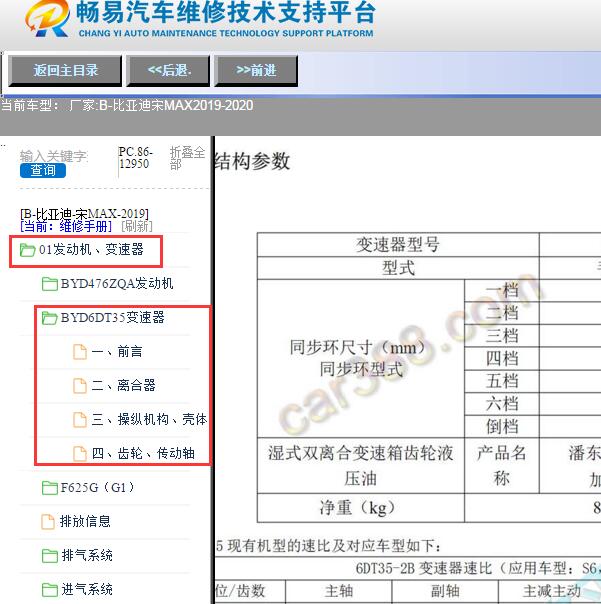The image size is (601, 604).
Task: Click the PC.86-12950 text
Action: click(x=136, y=158)
